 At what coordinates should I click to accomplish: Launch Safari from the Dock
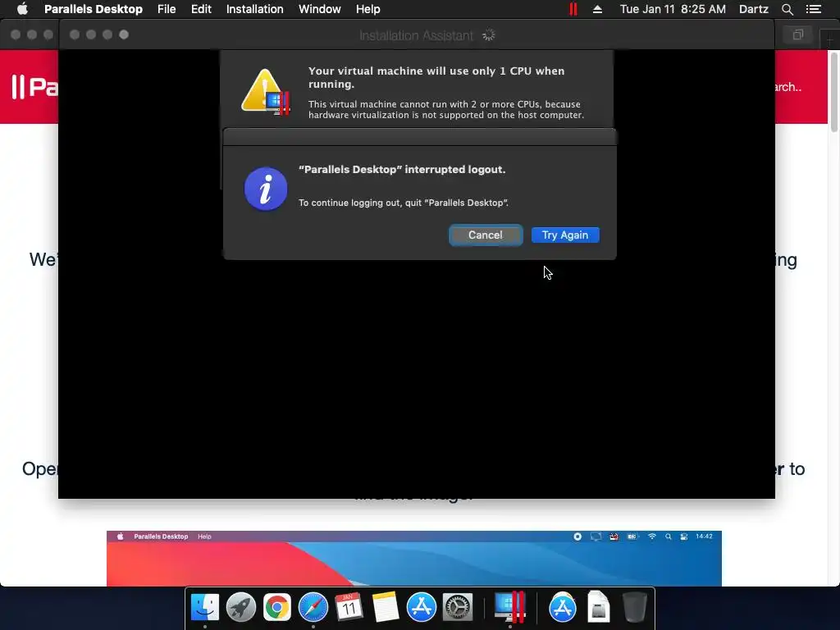(x=313, y=607)
